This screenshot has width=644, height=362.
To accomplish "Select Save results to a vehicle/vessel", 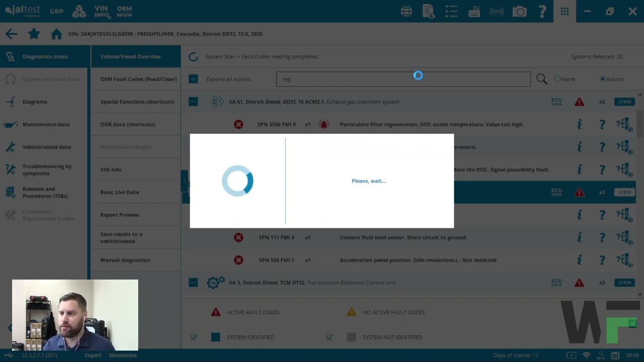I will 136,237.
